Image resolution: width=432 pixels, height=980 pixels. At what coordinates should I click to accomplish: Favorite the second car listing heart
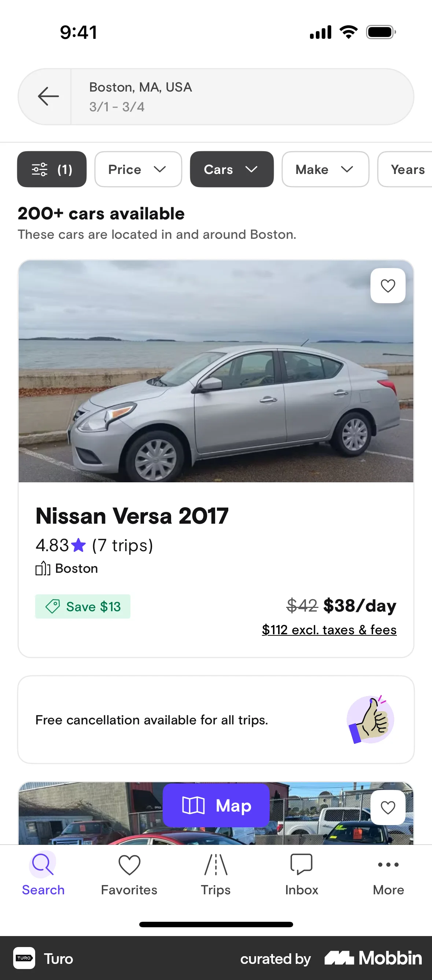(x=387, y=807)
